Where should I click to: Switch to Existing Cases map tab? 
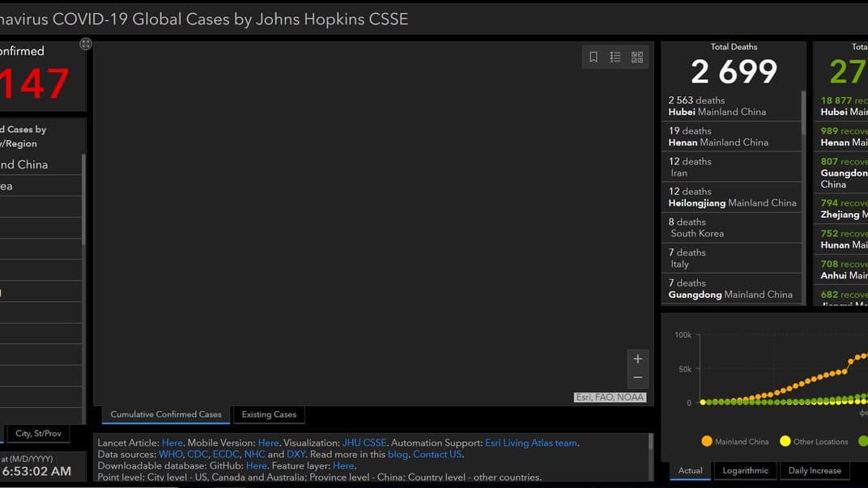click(269, 414)
